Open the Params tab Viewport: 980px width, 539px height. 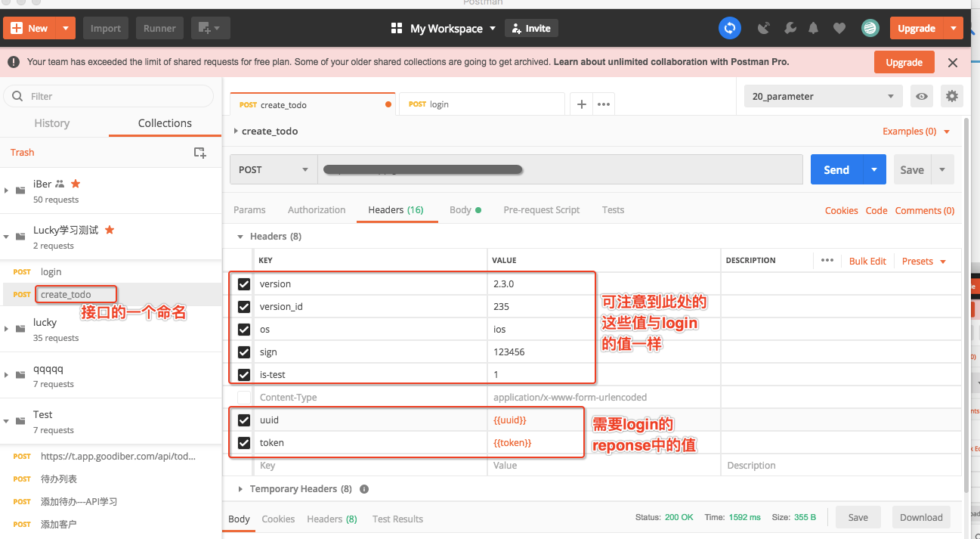coord(249,210)
